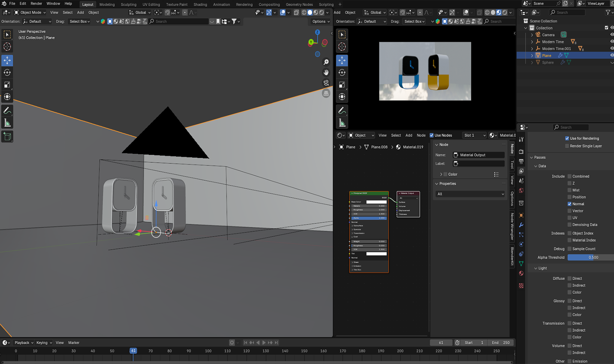Open the Slot 1 material dropdown

pyautogui.click(x=474, y=135)
